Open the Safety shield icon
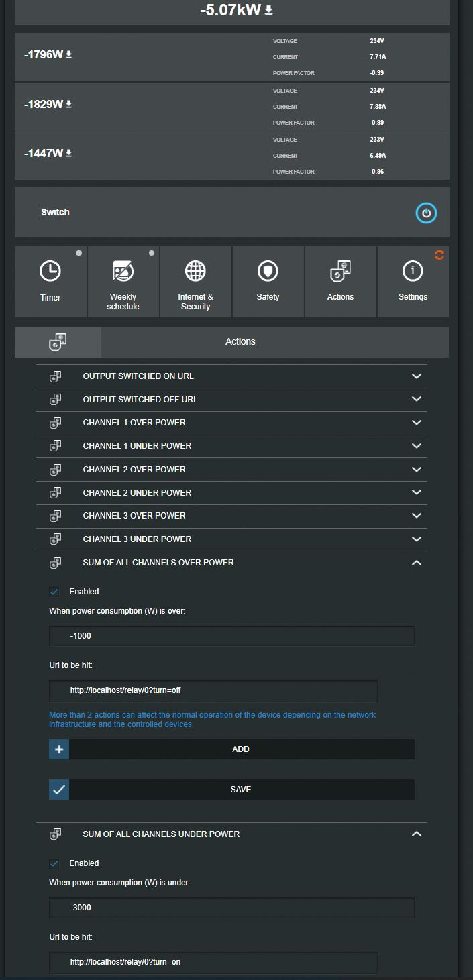473x980 pixels. (268, 271)
